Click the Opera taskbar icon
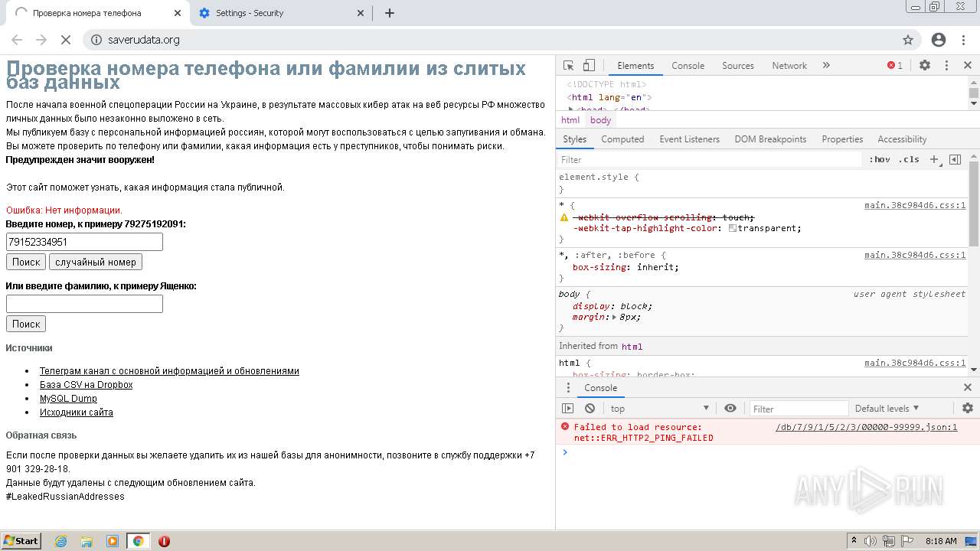Viewport: 980px width, 551px height. [164, 541]
